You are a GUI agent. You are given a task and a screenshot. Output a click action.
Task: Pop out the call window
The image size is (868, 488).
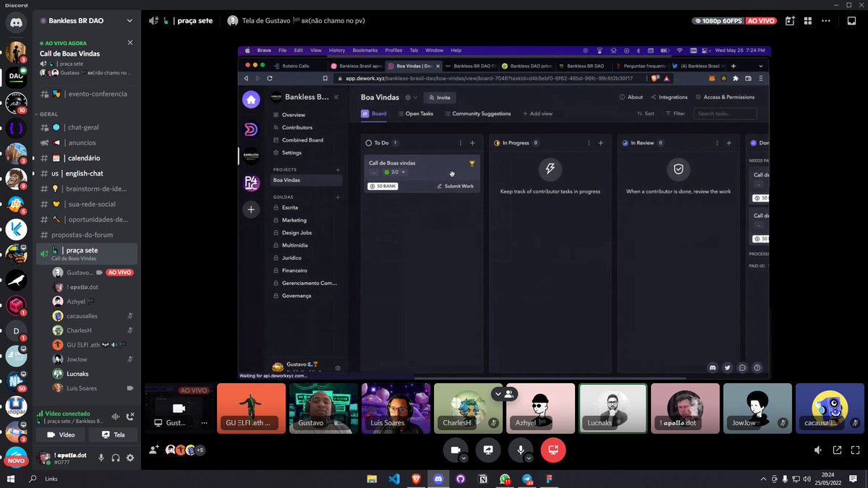(x=837, y=450)
